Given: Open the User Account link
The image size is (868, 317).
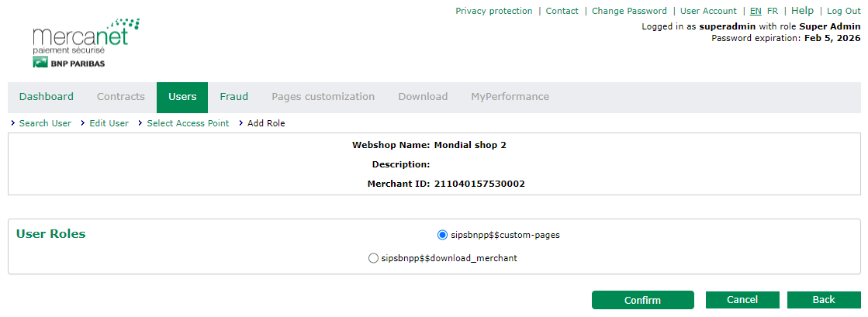Looking at the screenshot, I should click(708, 11).
